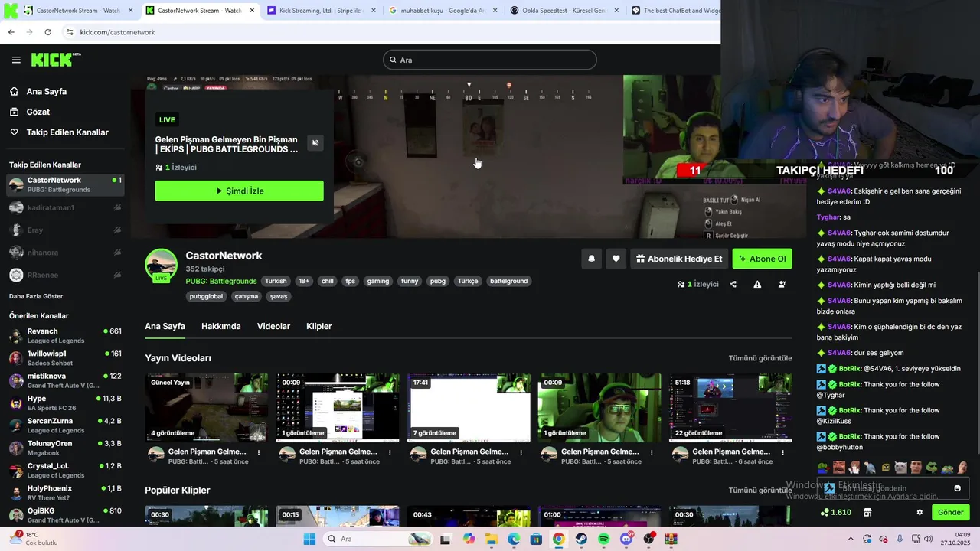The image size is (980, 551).
Task: Click the Turkish tag
Action: click(x=276, y=281)
